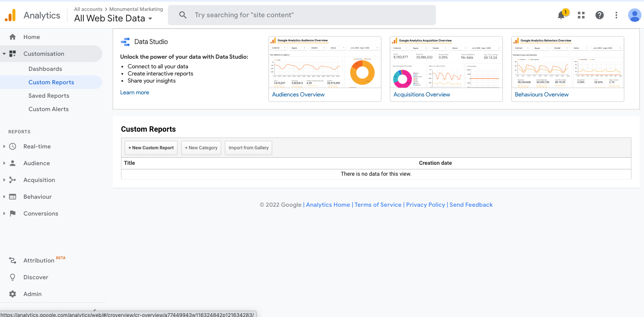Focus the search input field

point(301,15)
